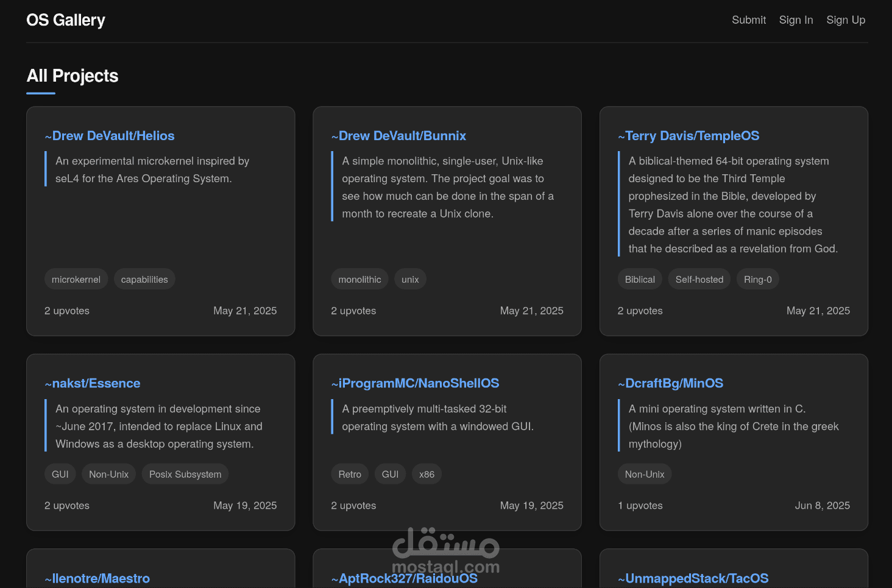This screenshot has width=892, height=588.
Task: Open the UnmappedStack/TacOS project
Action: point(693,578)
